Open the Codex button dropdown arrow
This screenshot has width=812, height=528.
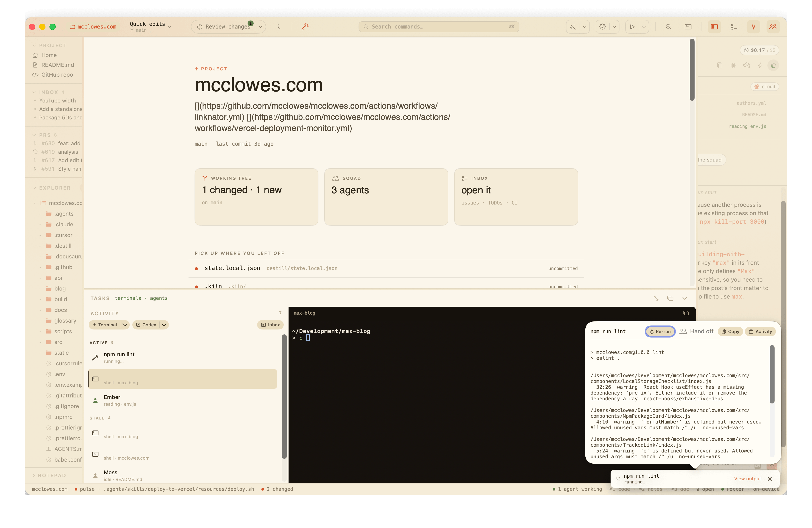(164, 325)
